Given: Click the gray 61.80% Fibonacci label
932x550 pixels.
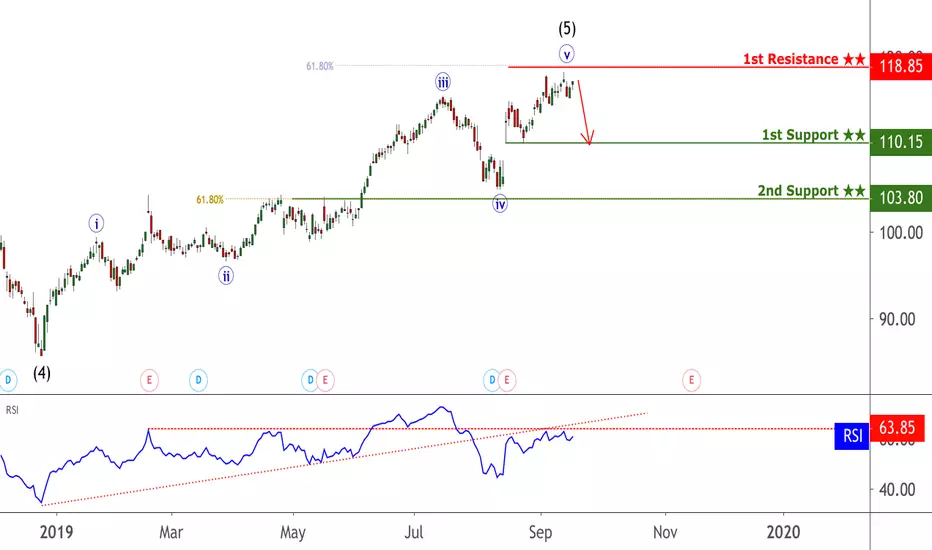Looking at the screenshot, I should tap(320, 66).
